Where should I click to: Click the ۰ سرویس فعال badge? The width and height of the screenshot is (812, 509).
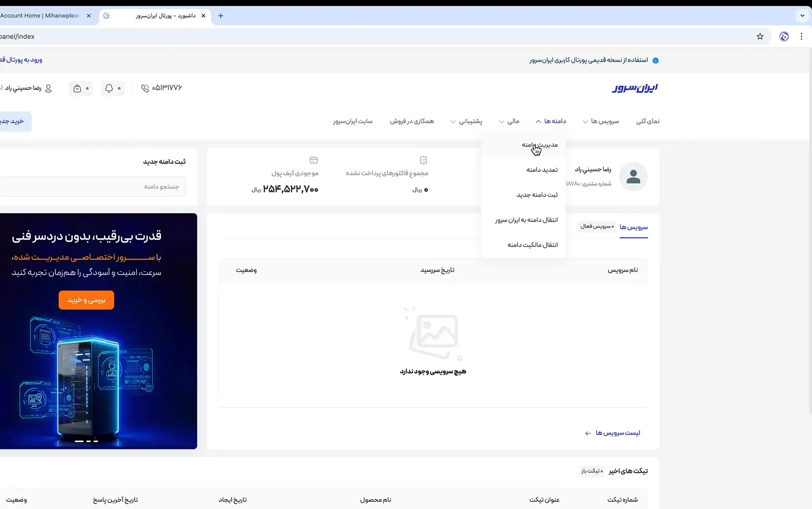pyautogui.click(x=597, y=227)
